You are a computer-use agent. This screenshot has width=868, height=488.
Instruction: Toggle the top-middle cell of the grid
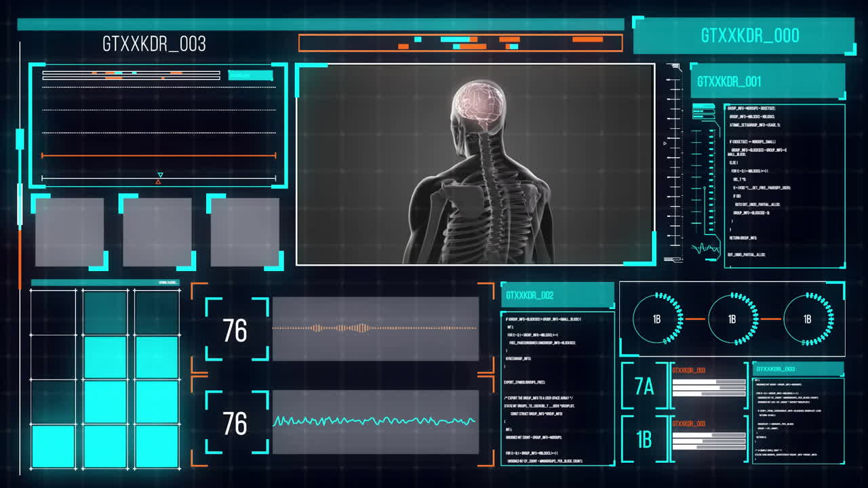coord(105,312)
